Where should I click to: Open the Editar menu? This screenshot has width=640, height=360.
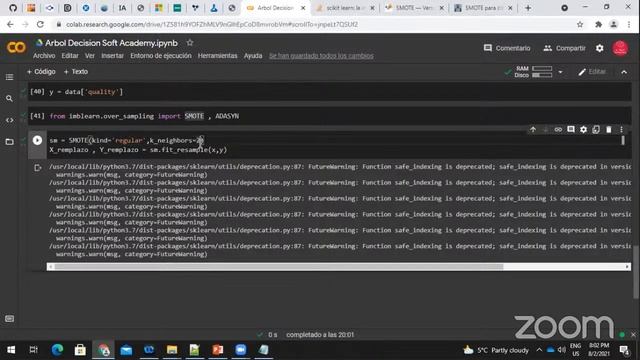click(70, 56)
